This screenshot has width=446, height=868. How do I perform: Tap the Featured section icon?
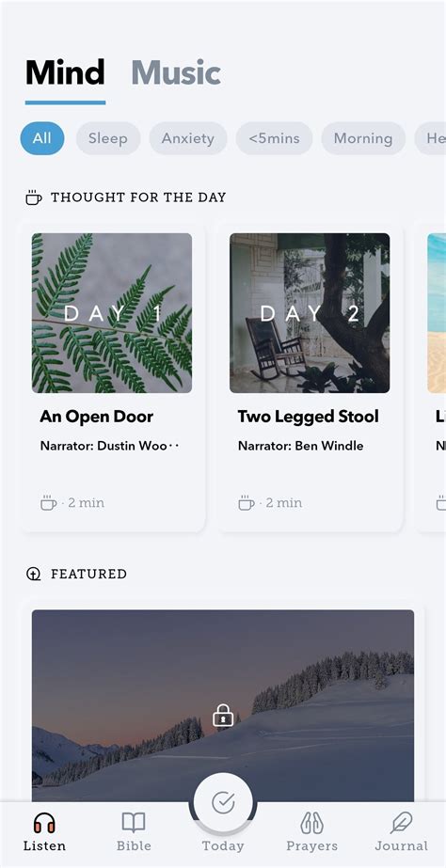tap(34, 574)
